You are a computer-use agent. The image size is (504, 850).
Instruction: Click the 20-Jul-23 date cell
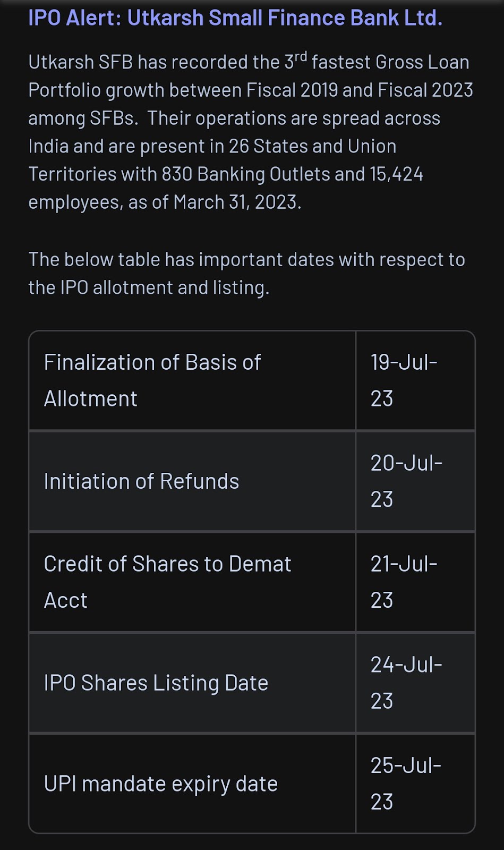pos(415,481)
